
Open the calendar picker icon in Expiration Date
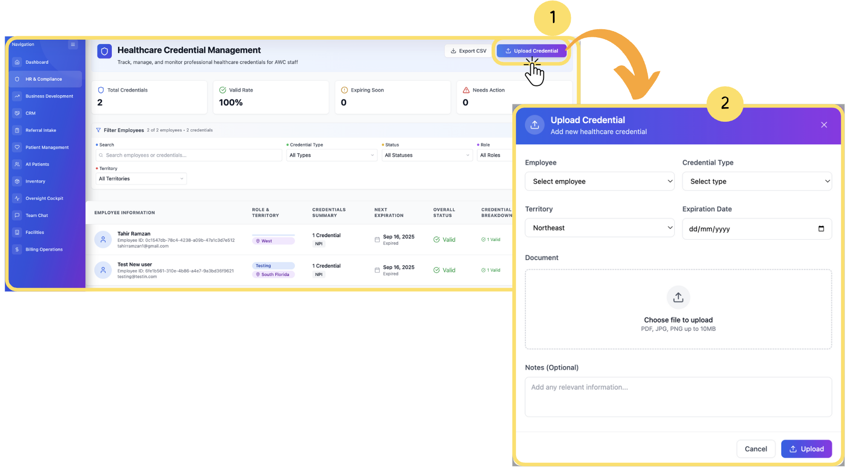tap(821, 229)
